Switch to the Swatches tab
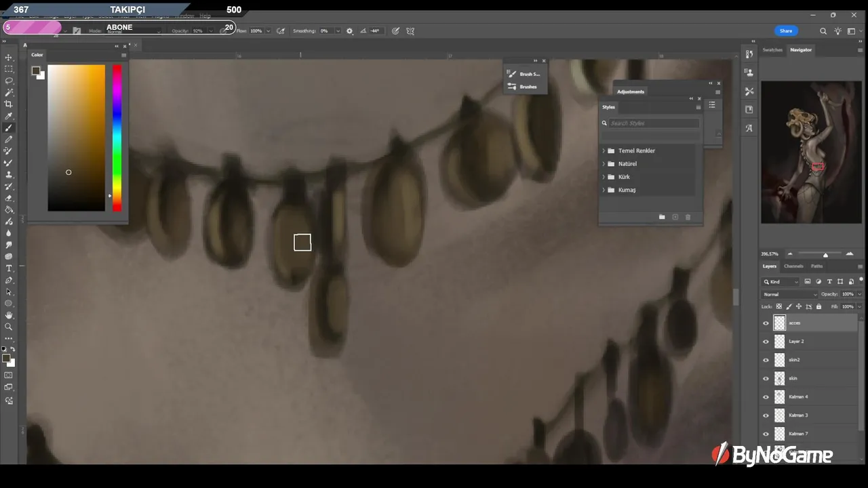This screenshot has width=868, height=488. coord(772,49)
